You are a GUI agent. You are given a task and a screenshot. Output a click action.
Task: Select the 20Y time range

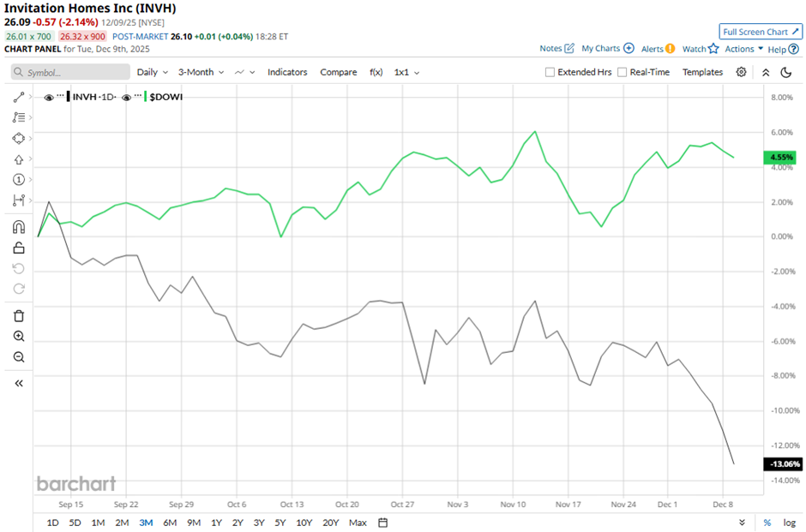tap(330, 523)
